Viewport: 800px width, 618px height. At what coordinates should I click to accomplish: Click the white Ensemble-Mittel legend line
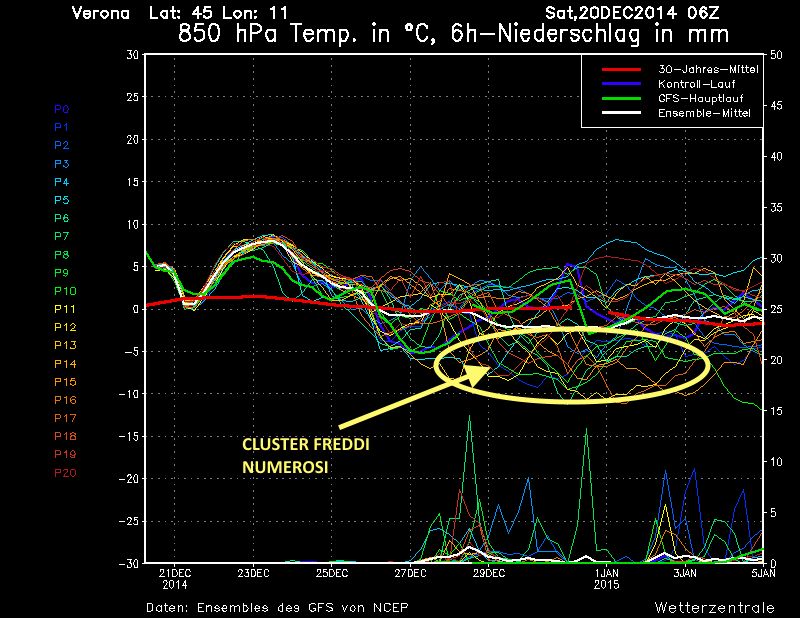tap(621, 113)
